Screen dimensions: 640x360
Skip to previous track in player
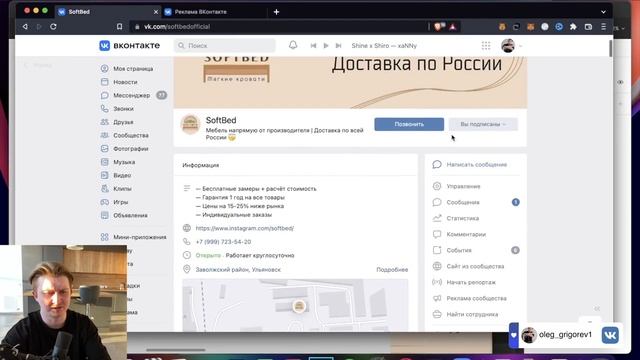pos(313,46)
